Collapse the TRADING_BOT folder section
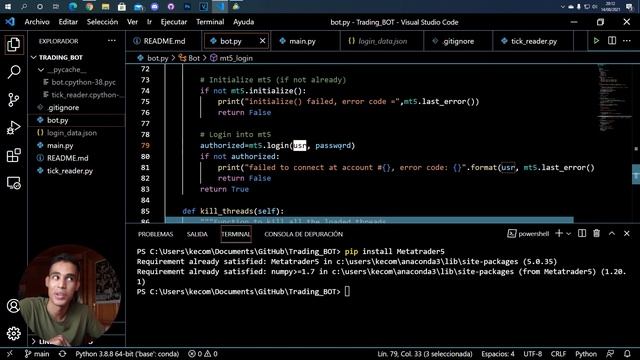The image size is (640, 360). [76, 58]
